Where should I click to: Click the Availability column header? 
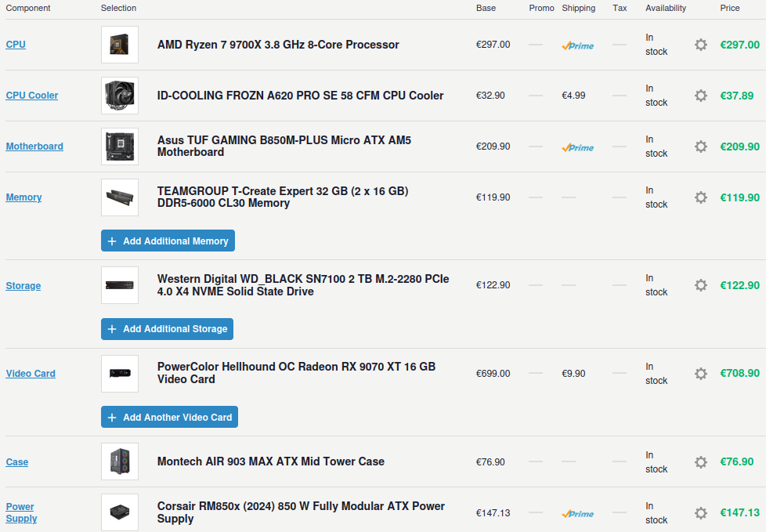666,8
